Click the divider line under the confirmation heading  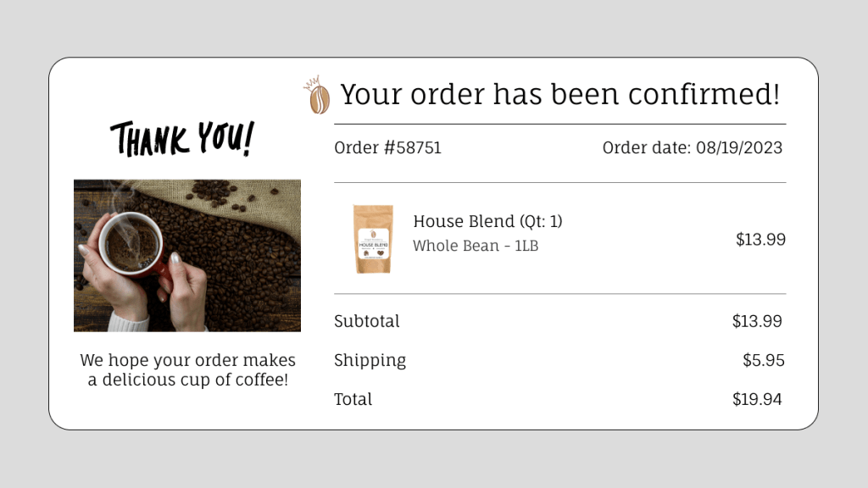point(559,125)
